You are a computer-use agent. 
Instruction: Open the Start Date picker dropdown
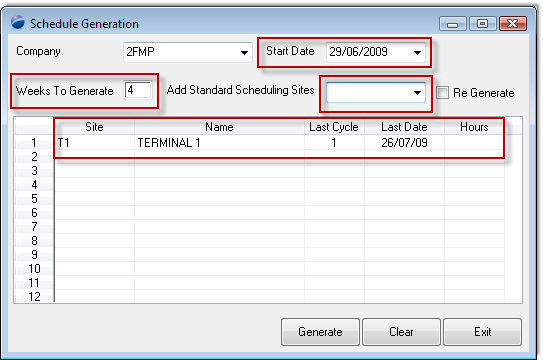[417, 53]
